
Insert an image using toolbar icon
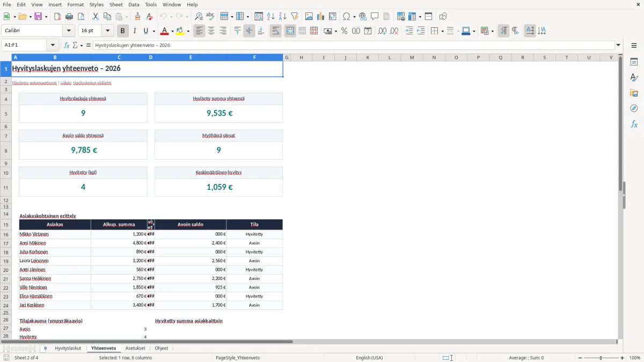click(309, 17)
